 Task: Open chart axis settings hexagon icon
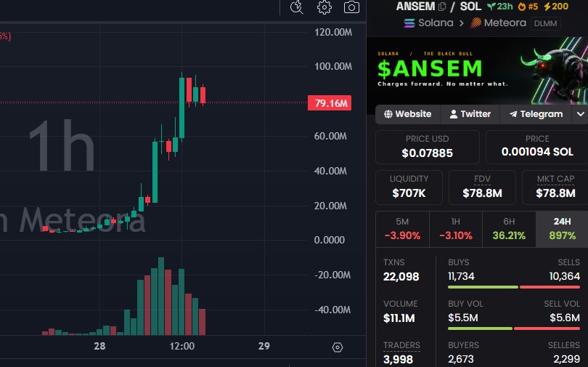[x=338, y=347]
